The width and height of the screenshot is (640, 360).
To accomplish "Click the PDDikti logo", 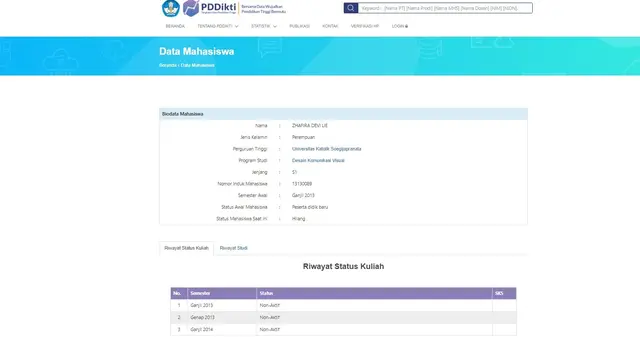I will [210, 8].
